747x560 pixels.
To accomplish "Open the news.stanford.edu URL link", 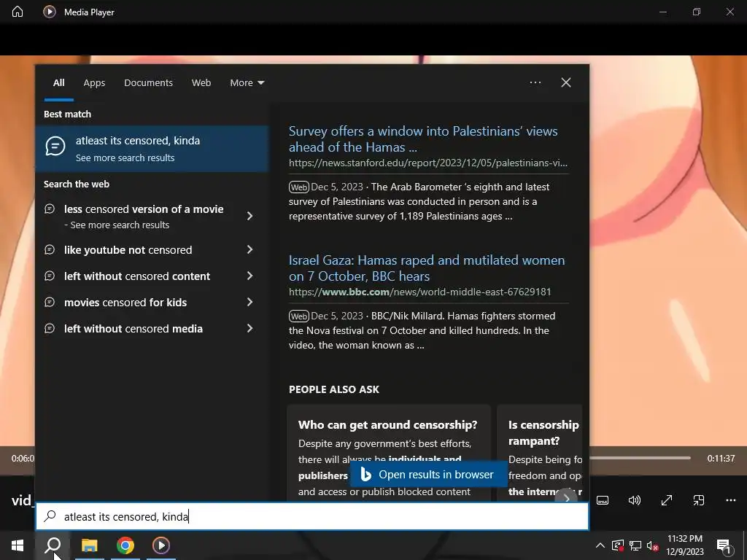I will (428, 163).
